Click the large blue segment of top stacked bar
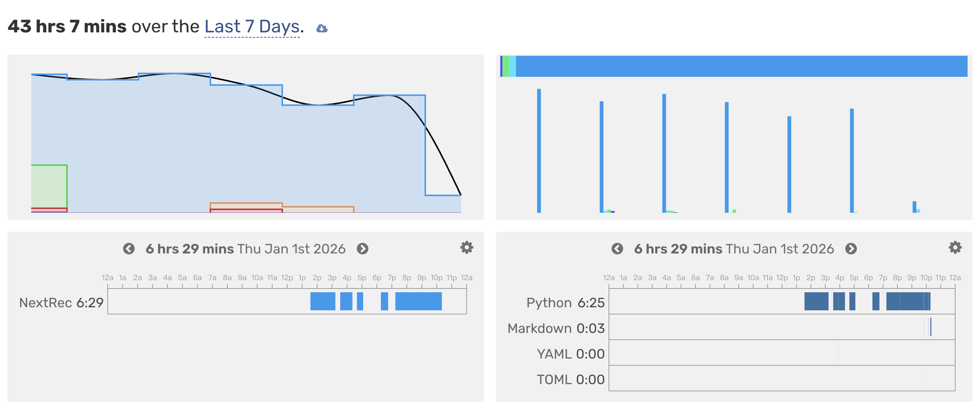 point(741,66)
